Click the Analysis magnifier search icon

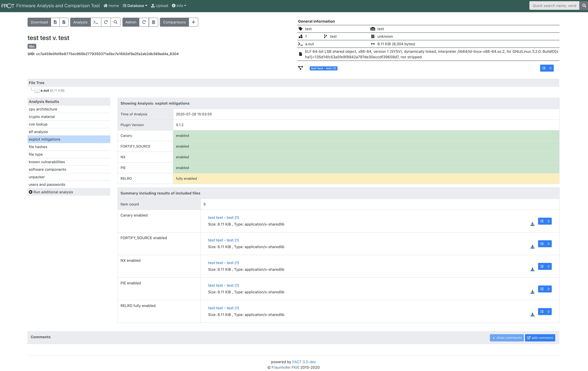(116, 22)
